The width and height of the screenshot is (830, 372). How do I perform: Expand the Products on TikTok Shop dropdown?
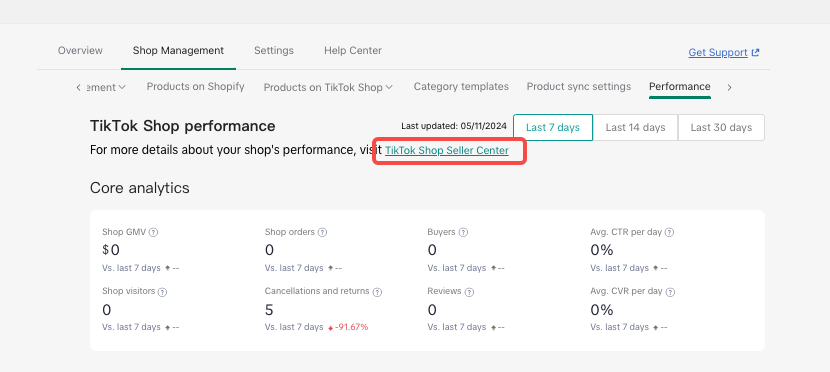[328, 87]
